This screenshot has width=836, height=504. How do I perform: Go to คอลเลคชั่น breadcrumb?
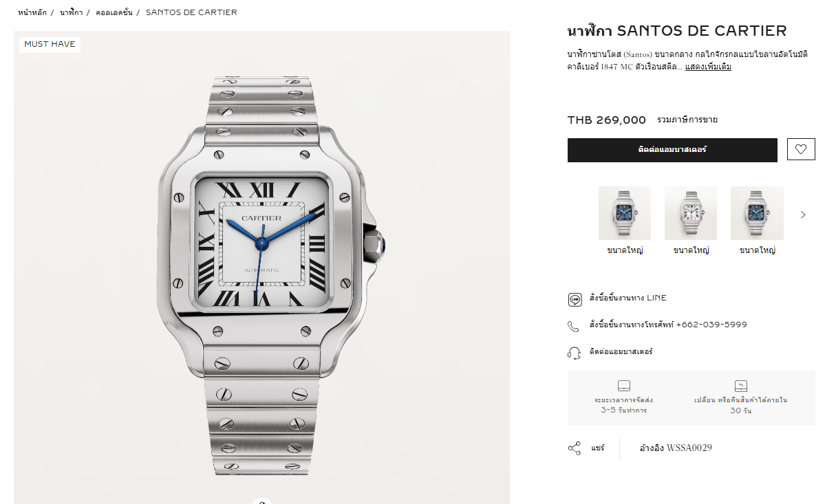(114, 12)
